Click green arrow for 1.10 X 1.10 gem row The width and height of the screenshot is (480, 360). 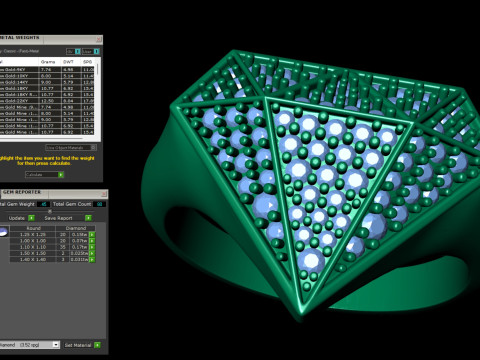coord(92,247)
